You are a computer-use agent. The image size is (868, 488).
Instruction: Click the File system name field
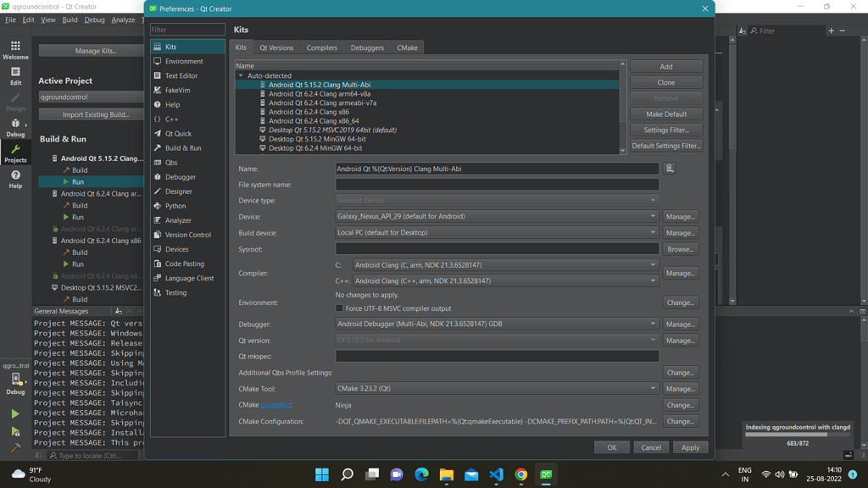(497, 184)
